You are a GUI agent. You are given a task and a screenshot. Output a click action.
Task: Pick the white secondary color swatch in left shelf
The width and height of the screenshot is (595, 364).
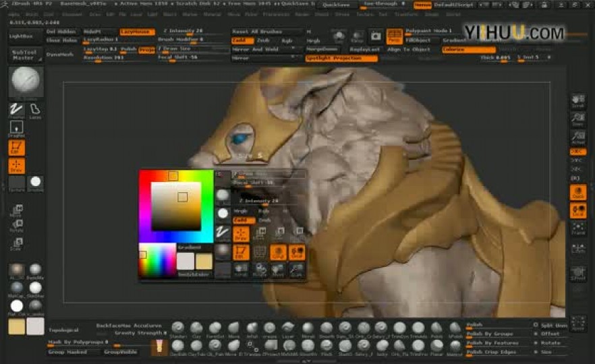coord(35,326)
